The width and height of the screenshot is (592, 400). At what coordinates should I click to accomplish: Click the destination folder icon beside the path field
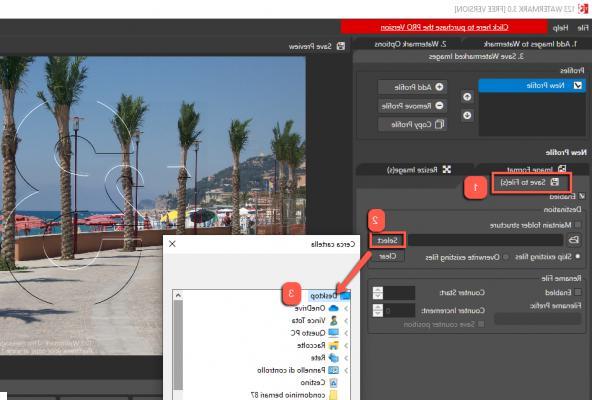pyautogui.click(x=574, y=240)
